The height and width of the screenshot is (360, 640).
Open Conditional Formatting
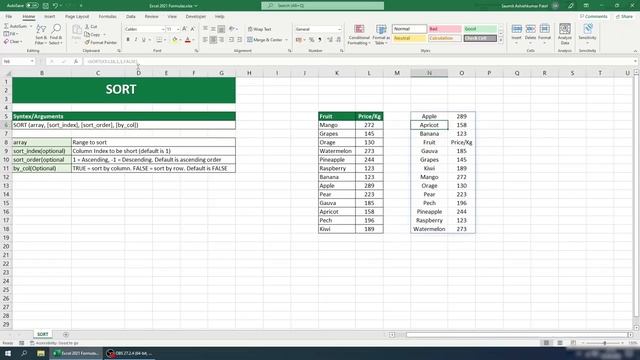[x=359, y=35]
